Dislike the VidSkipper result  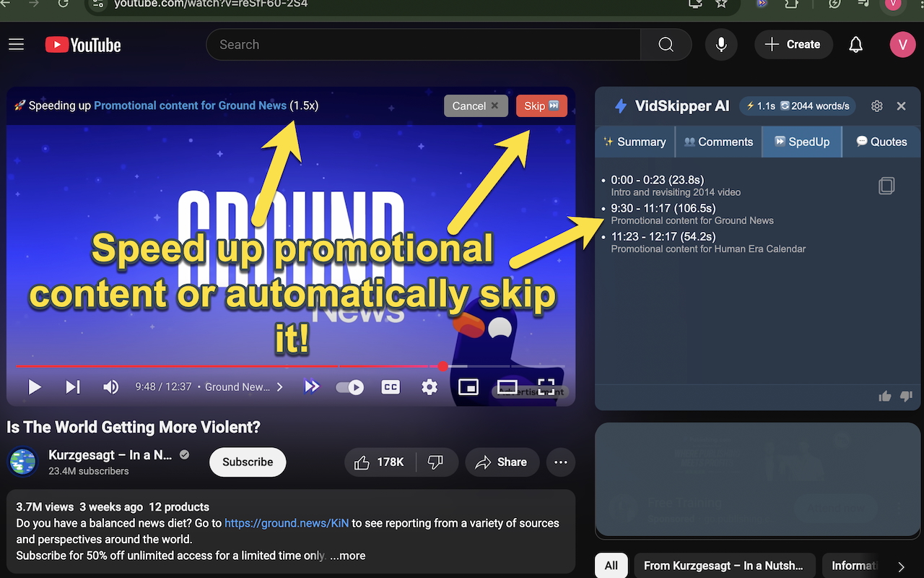pyautogui.click(x=907, y=396)
